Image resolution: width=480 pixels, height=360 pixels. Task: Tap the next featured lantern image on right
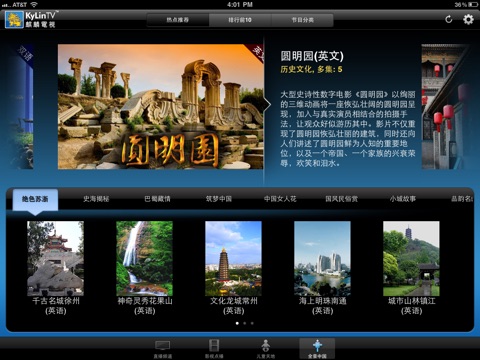[x=445, y=107]
